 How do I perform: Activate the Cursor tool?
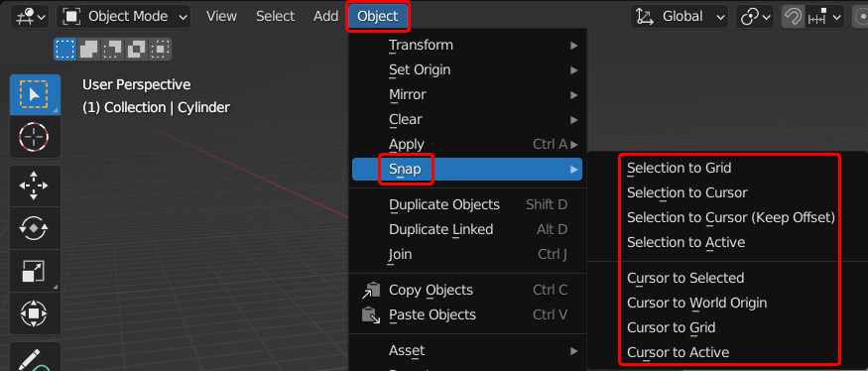click(35, 136)
